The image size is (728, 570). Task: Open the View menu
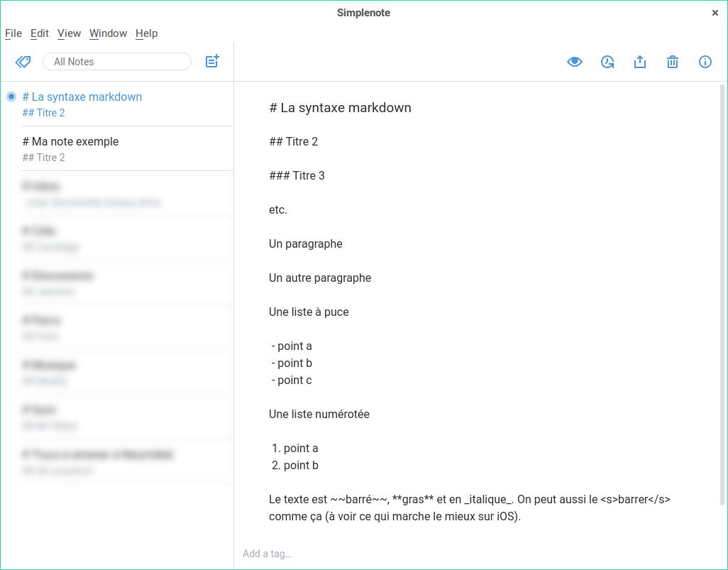click(69, 33)
